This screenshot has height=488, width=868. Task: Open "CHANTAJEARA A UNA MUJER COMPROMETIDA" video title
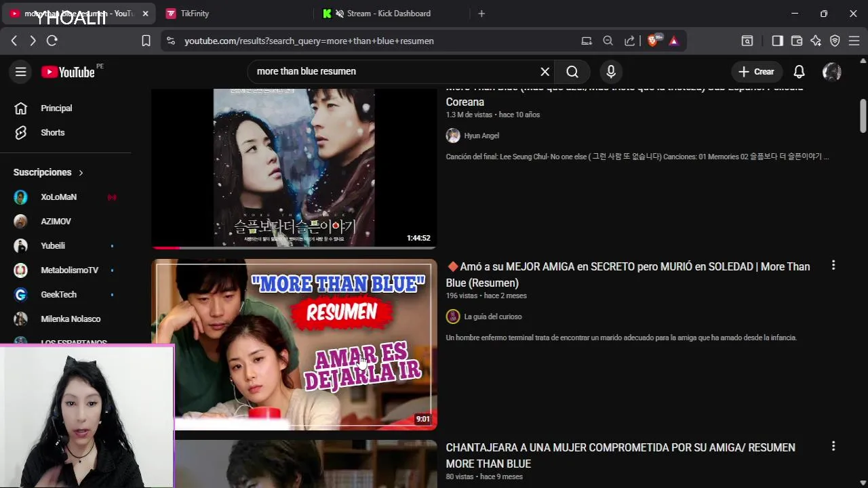click(x=620, y=455)
